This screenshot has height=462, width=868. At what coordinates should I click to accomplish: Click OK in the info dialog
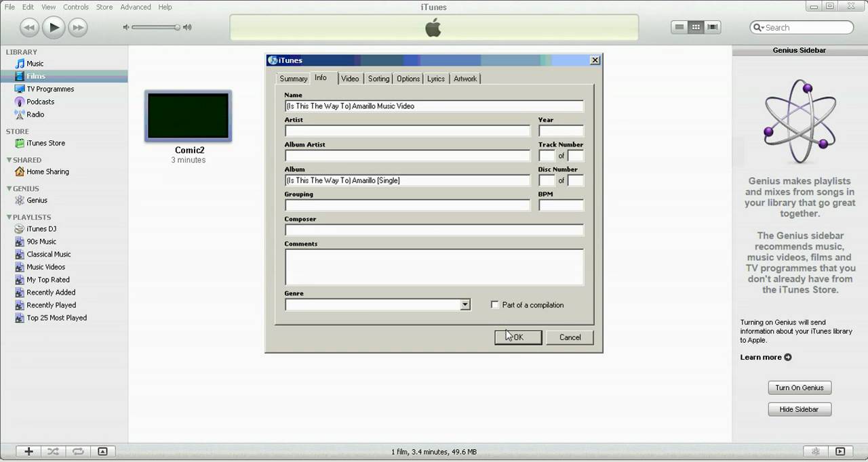coord(518,337)
